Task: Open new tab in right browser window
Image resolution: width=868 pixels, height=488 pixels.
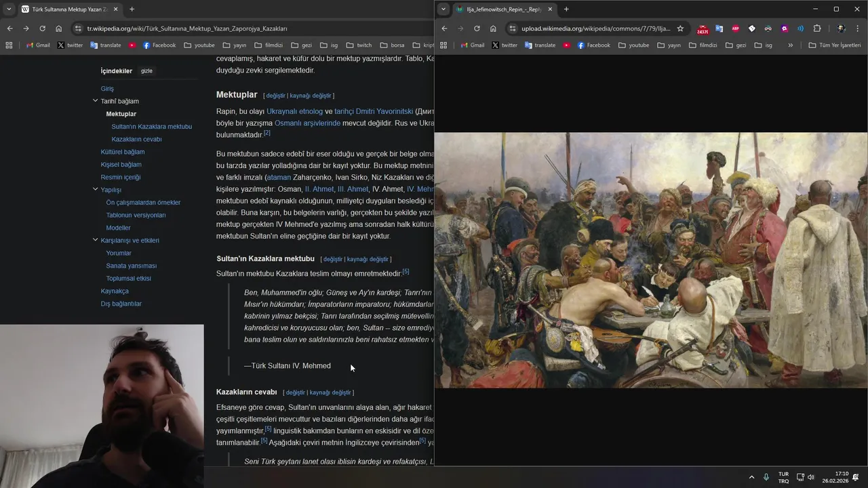Action: [566, 9]
